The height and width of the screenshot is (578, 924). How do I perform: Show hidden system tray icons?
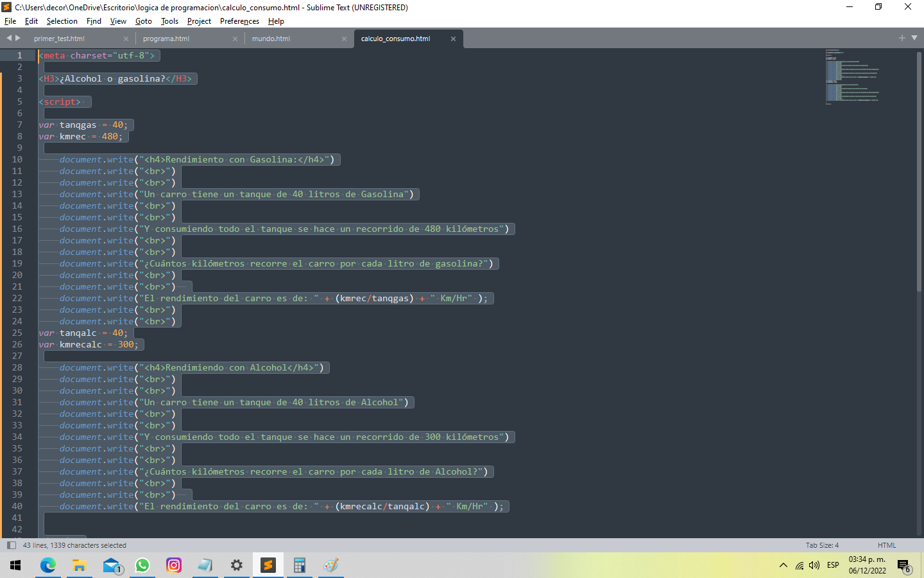(x=783, y=565)
